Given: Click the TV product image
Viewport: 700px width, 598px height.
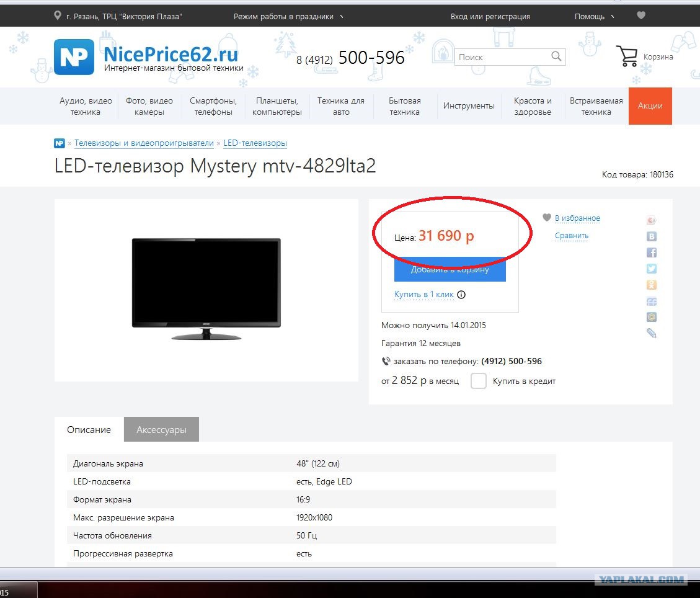Looking at the screenshot, I should 206,289.
